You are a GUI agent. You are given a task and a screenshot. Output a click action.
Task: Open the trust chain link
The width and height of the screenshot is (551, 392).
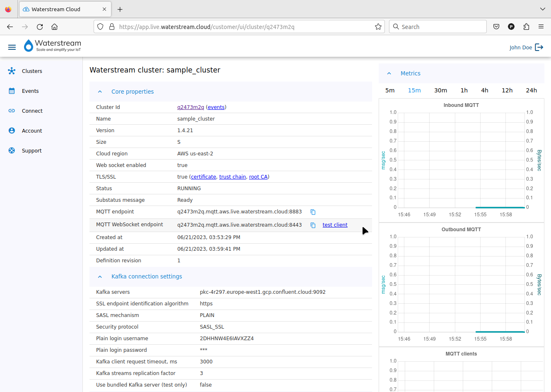(x=232, y=177)
